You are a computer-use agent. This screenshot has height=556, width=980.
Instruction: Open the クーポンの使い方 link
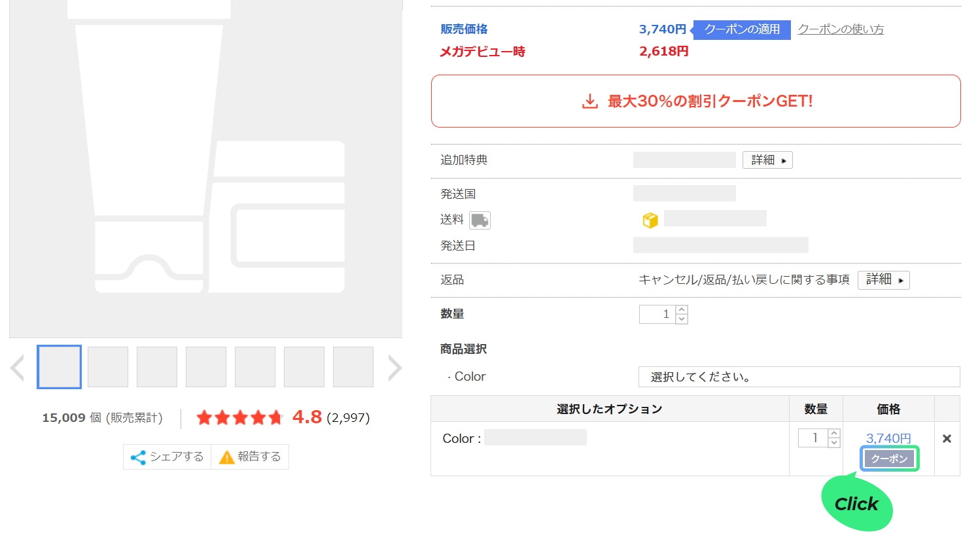(x=841, y=29)
